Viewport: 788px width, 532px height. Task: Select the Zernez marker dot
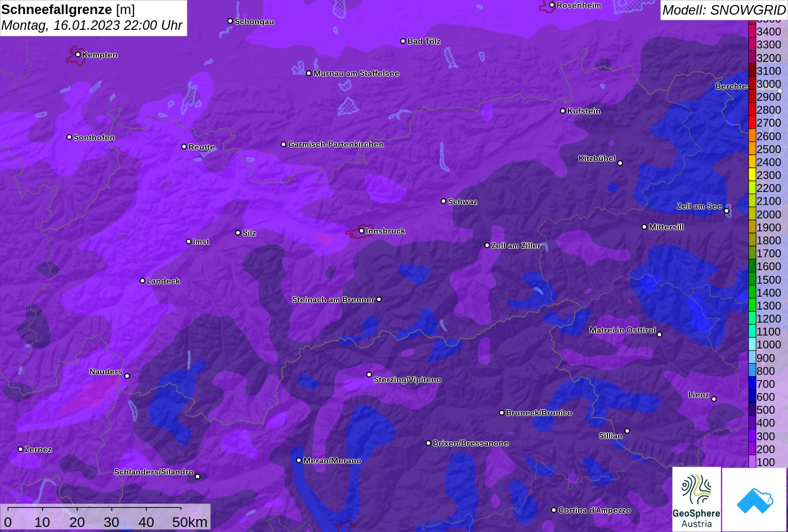coord(21,449)
